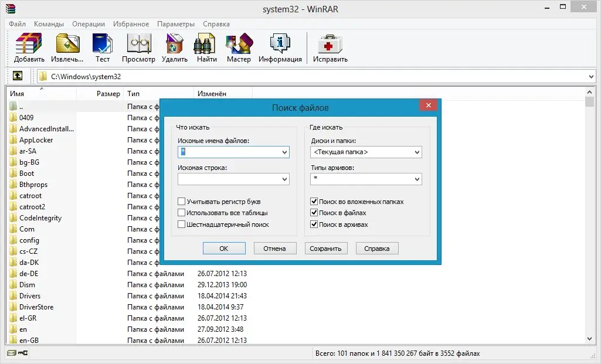Select the cs-CZ folder name
The width and height of the screenshot is (601, 364).
28,251
